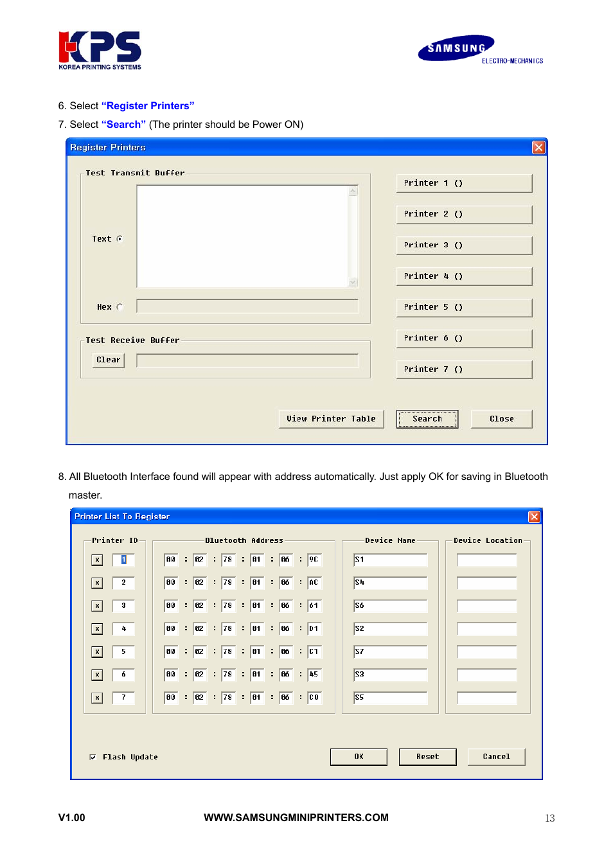Image resolution: width=613 pixels, height=868 pixels.
Task: Click OK in Printer List To Register
Action: tap(359, 757)
